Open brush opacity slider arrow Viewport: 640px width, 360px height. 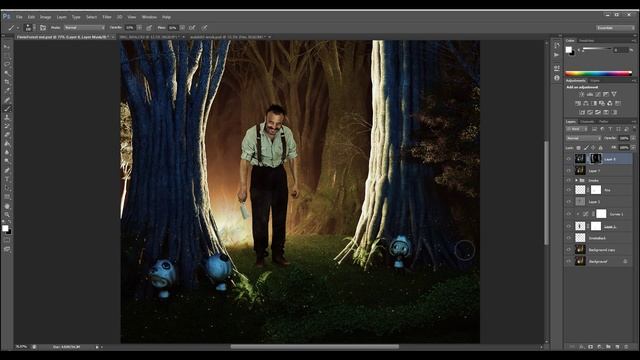(x=139, y=27)
